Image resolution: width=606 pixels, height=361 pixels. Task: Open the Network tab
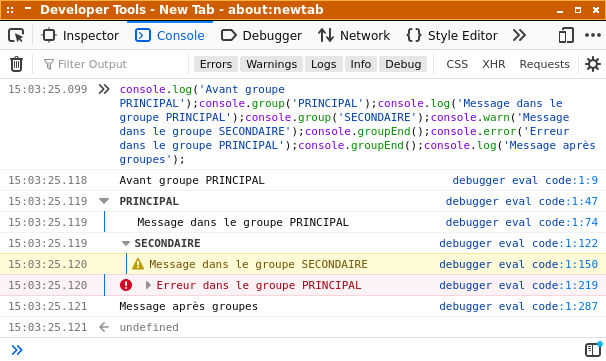click(354, 36)
